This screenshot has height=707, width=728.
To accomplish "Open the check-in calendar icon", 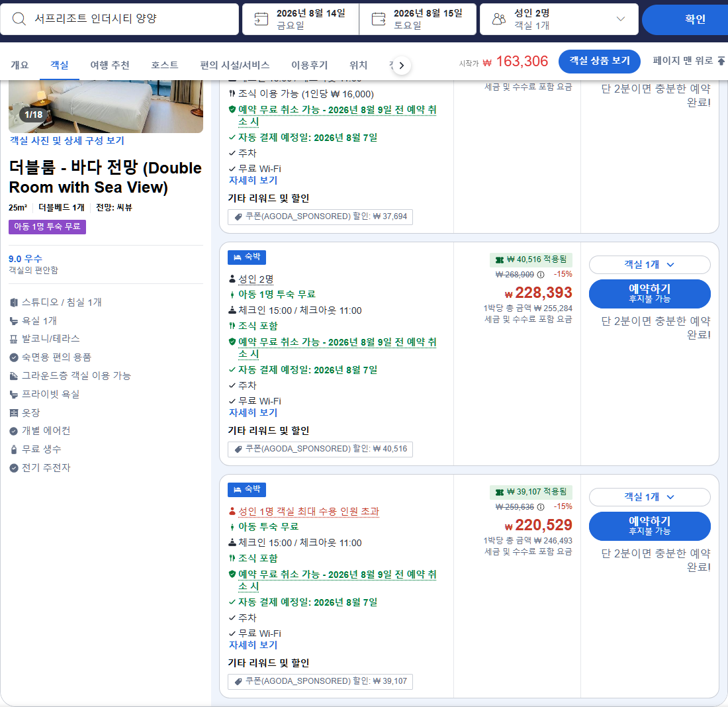I will (x=261, y=19).
